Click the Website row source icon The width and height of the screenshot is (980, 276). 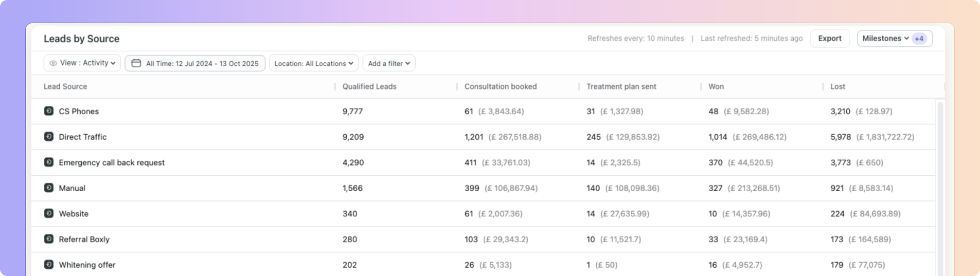tap(49, 213)
